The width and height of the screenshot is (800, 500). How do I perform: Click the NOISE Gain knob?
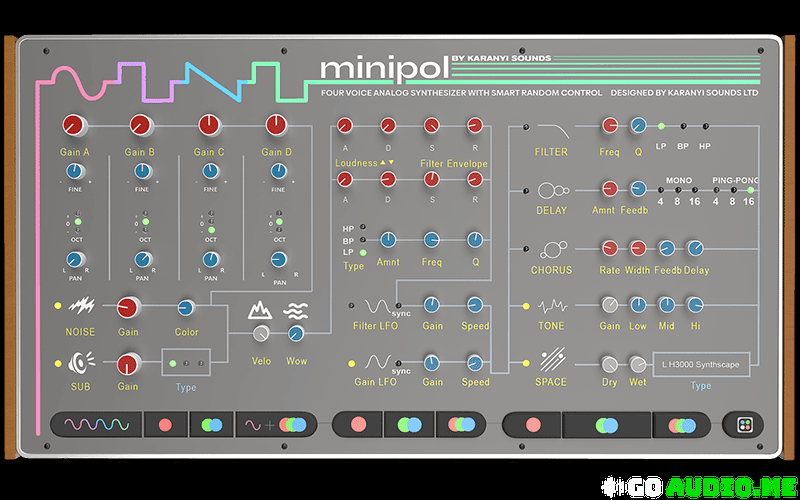coord(128,308)
